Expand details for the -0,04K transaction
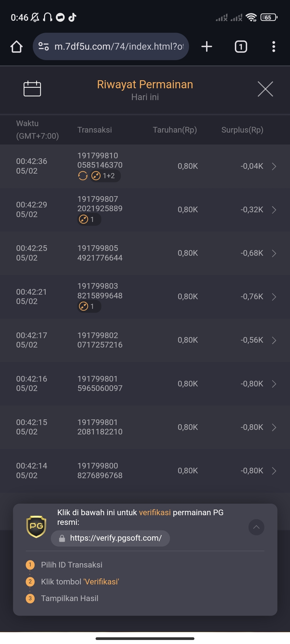Screen dimensions: 290x644 [274, 166]
